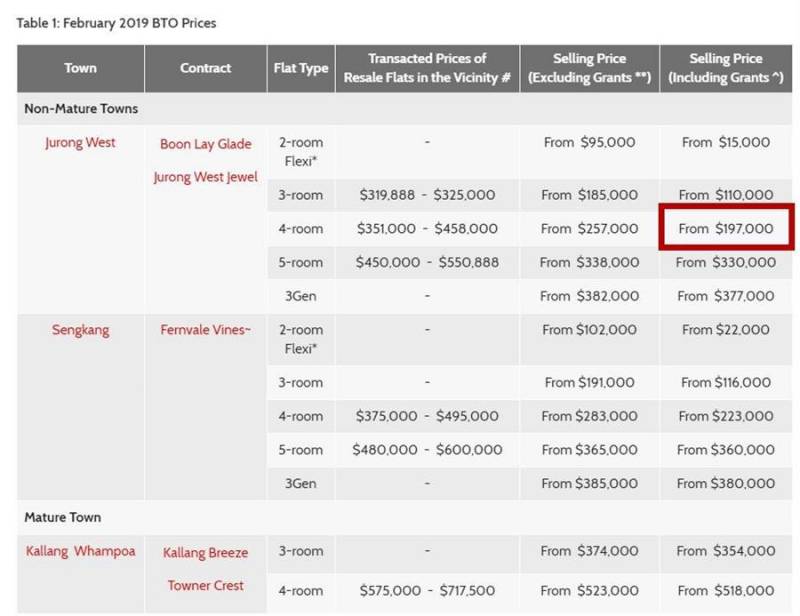Click the Mature Town section row
Screen dimensions: 800x616
coord(63,517)
